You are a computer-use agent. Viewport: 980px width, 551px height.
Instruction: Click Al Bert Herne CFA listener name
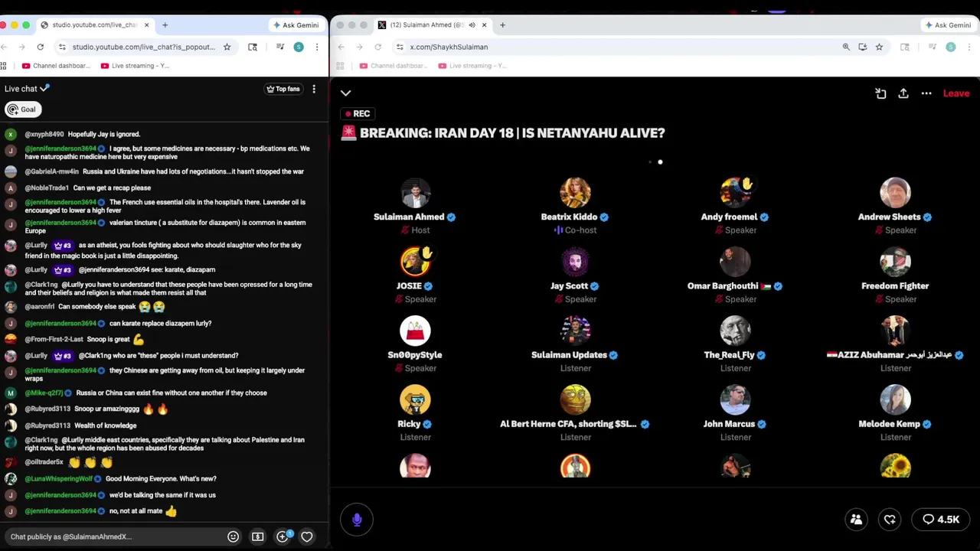coord(568,424)
